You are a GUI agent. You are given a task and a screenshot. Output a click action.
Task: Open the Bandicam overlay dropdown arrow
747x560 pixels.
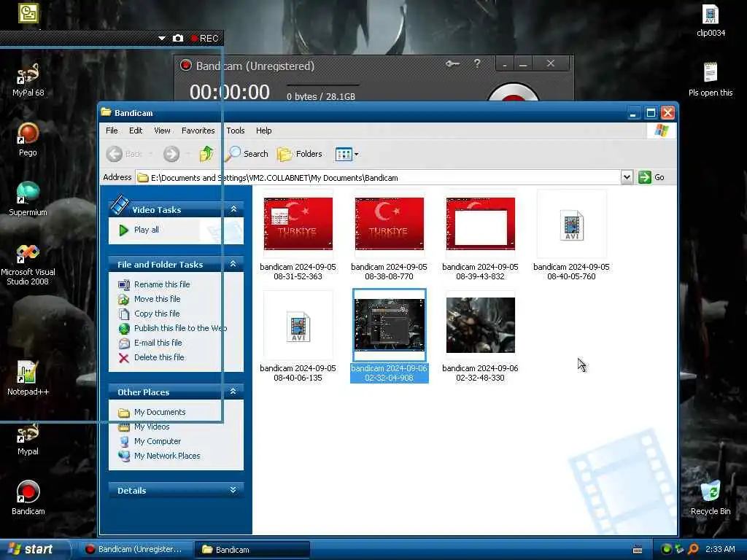(x=161, y=38)
